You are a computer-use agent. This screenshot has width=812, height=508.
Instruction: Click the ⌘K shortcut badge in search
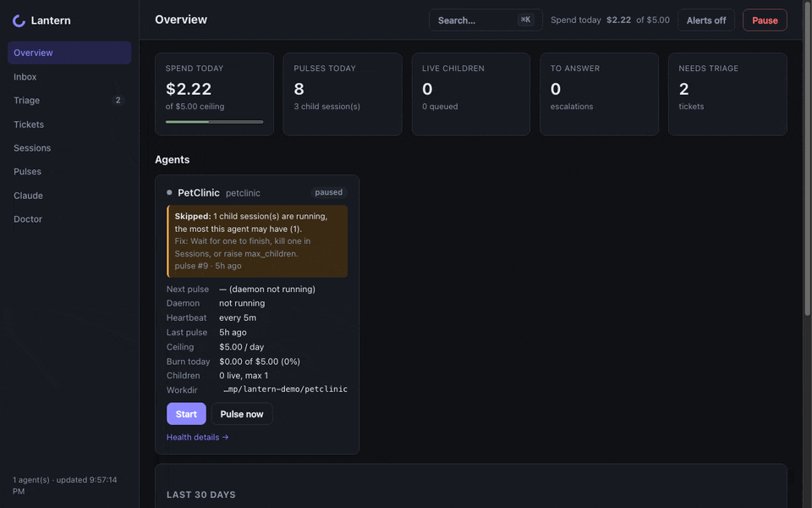pyautogui.click(x=525, y=19)
